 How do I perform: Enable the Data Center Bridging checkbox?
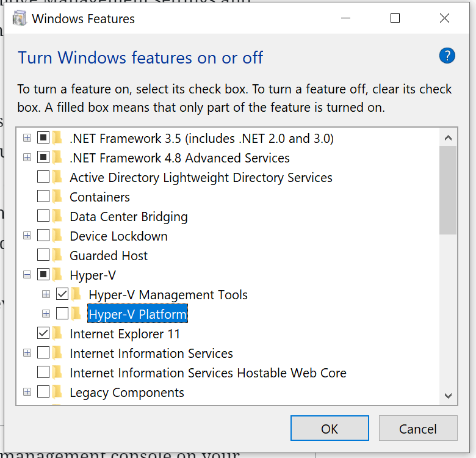[x=43, y=216]
